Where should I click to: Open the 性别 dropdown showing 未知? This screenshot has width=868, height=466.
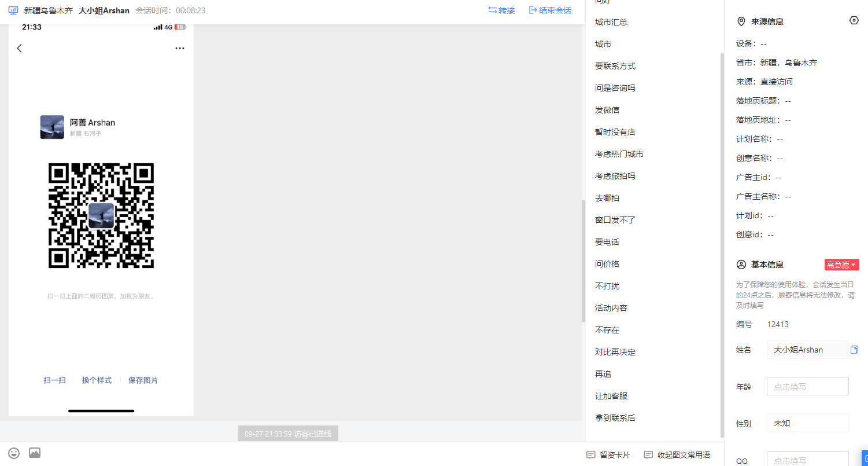click(x=807, y=423)
